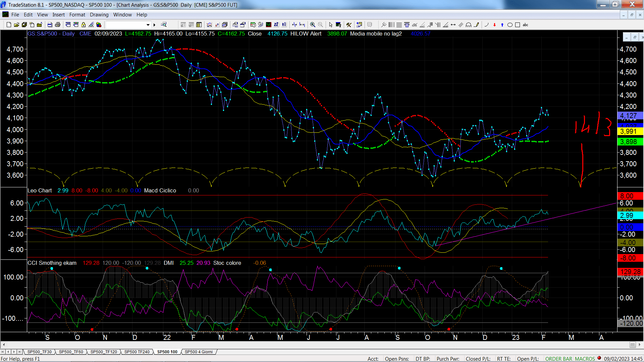644x362 pixels.
Task: Click the New document toolbar icon
Action: 9,25
